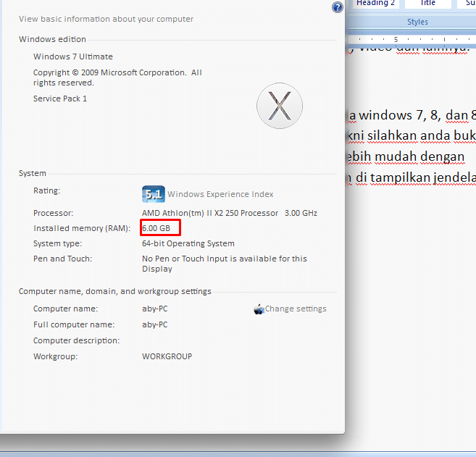Click the 6.00 GB memory value

(156, 228)
